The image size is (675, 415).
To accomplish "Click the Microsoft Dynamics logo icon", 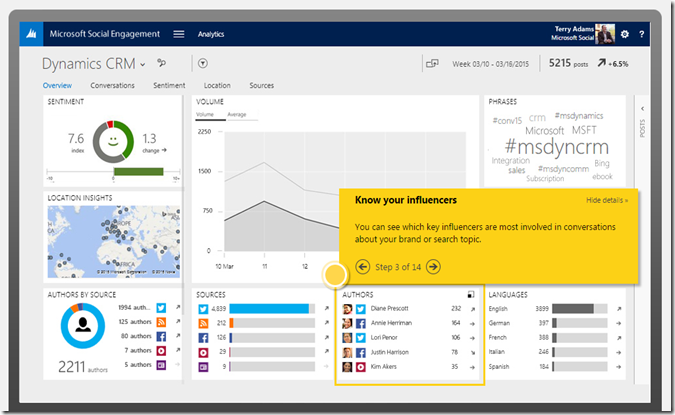I will point(31,34).
